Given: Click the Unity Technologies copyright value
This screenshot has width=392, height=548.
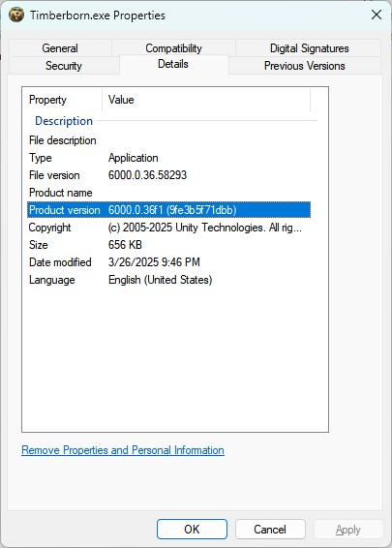Looking at the screenshot, I should tap(205, 228).
